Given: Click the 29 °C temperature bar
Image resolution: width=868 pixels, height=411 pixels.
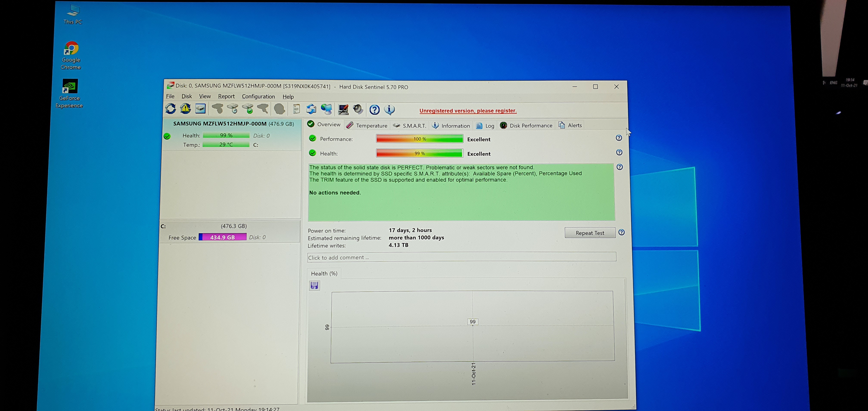Looking at the screenshot, I should 226,144.
